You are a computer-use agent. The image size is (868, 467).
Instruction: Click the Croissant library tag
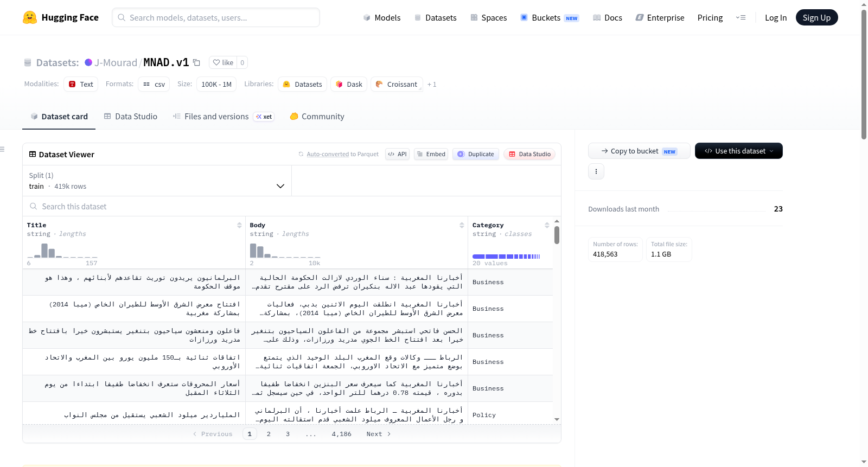[397, 84]
